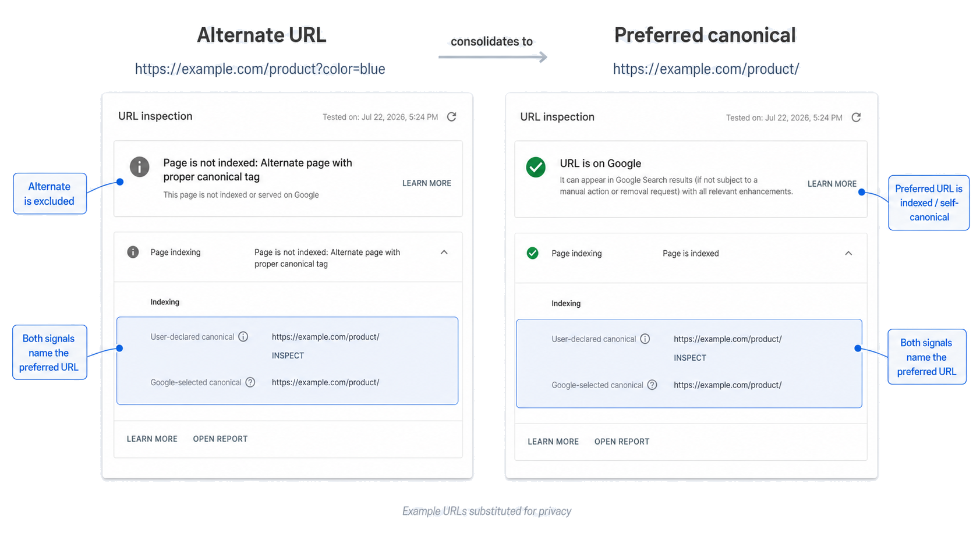Collapse the left Page indexing section chevron
Image resolution: width=980 pixels, height=544 pixels.
coord(444,253)
